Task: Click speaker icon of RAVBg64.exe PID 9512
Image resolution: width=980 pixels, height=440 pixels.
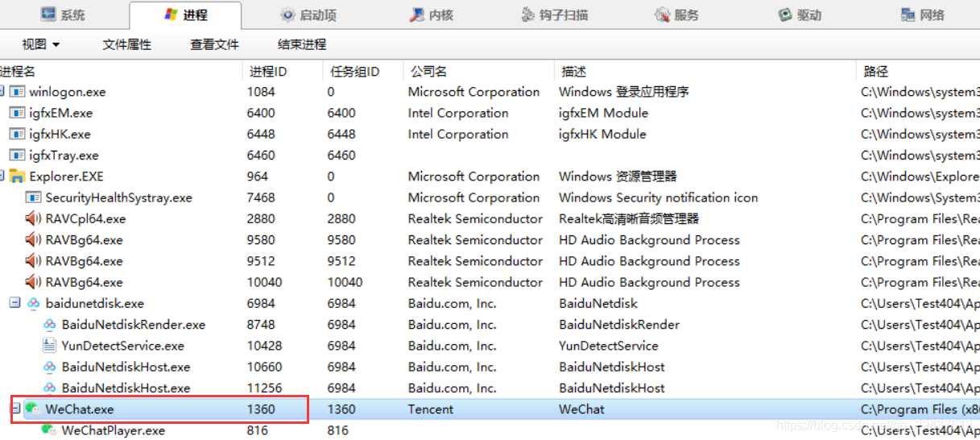Action: (x=33, y=261)
